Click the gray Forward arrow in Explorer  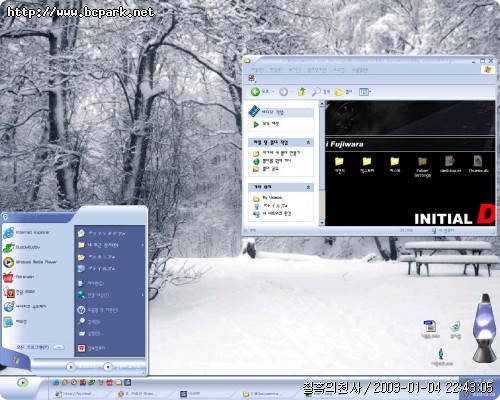click(x=283, y=92)
